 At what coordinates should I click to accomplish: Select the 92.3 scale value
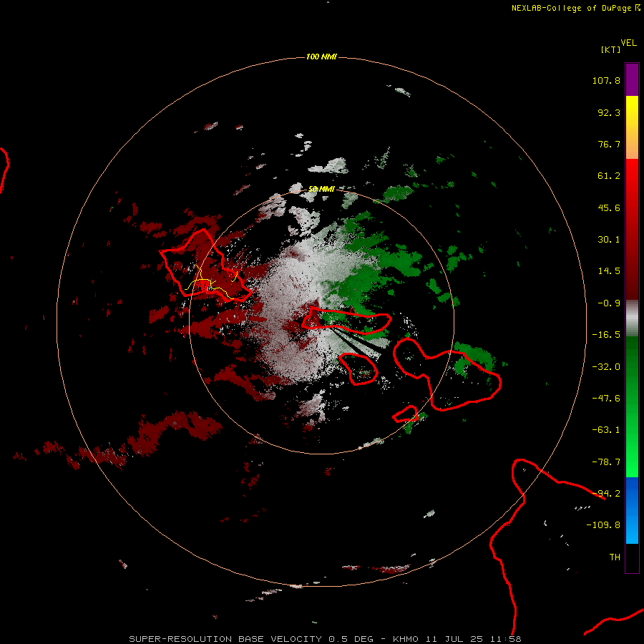tap(609, 112)
